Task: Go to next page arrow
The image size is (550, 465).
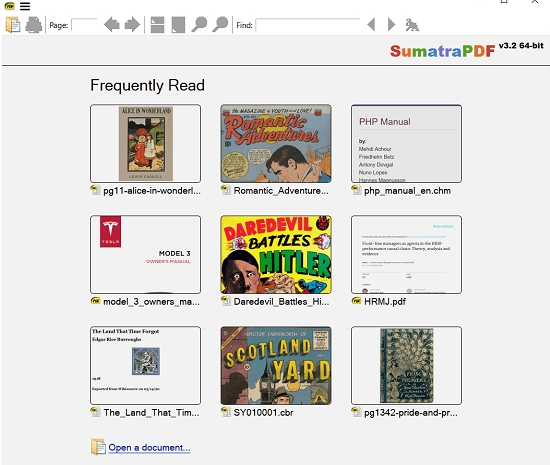Action: click(x=132, y=25)
